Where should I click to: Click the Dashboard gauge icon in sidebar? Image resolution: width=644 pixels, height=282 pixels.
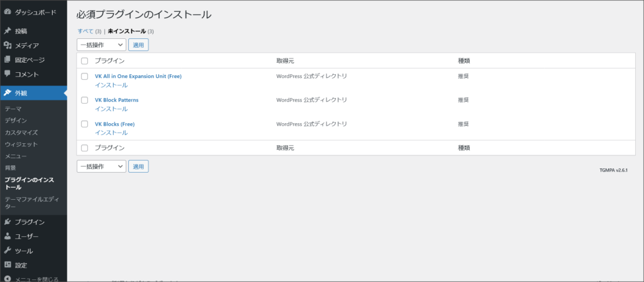tap(7, 12)
